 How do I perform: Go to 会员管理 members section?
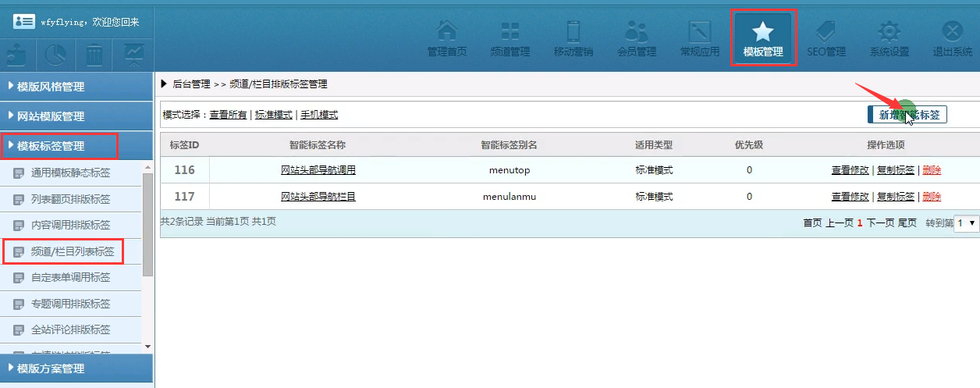click(x=637, y=38)
